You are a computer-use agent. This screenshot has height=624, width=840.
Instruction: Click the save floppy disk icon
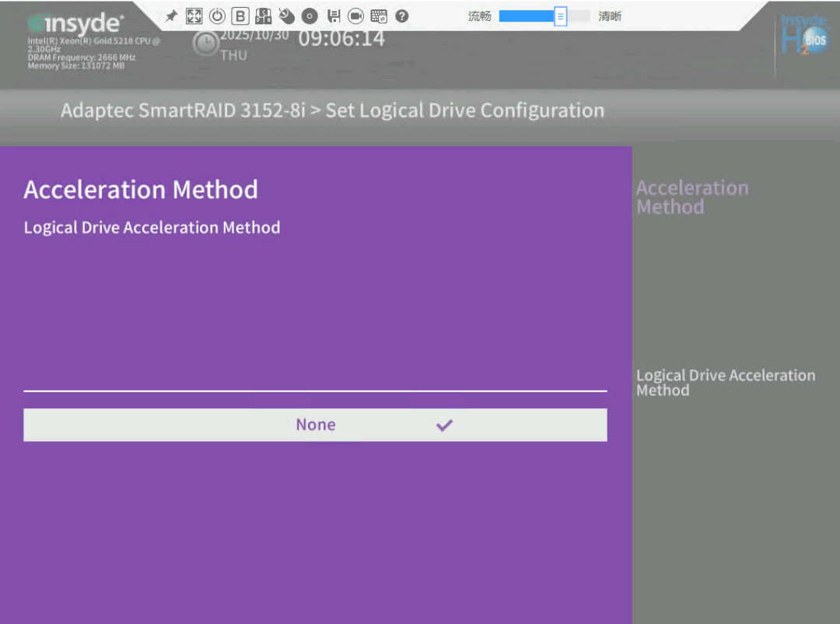tap(334, 16)
